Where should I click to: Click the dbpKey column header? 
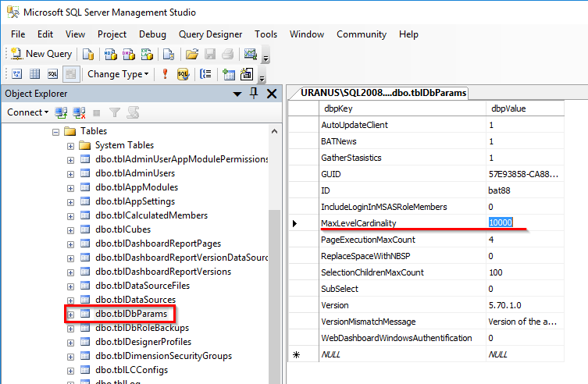pos(402,108)
